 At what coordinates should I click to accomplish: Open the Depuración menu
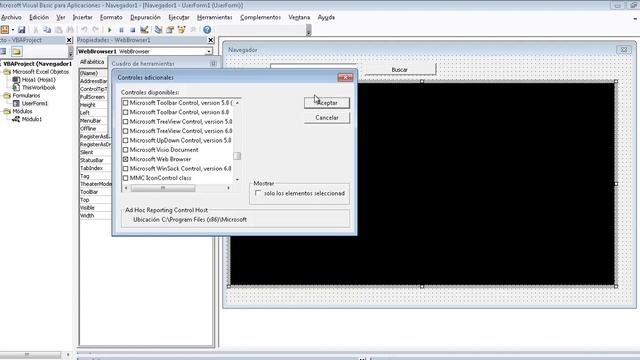click(145, 18)
